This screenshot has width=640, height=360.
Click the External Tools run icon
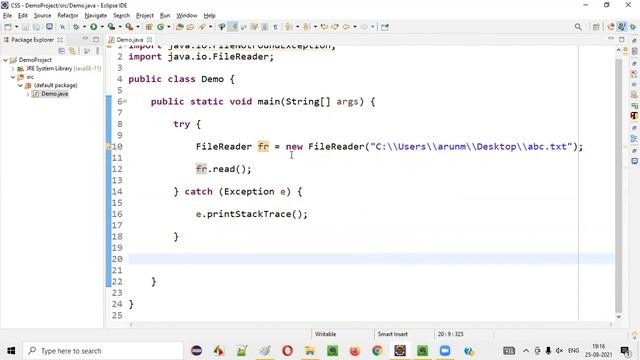click(129, 27)
